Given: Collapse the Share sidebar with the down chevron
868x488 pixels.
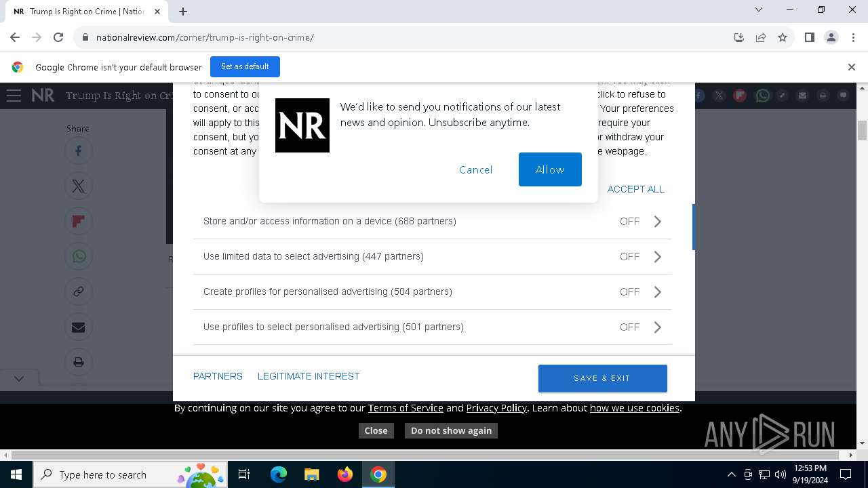Looking at the screenshot, I should (19, 379).
